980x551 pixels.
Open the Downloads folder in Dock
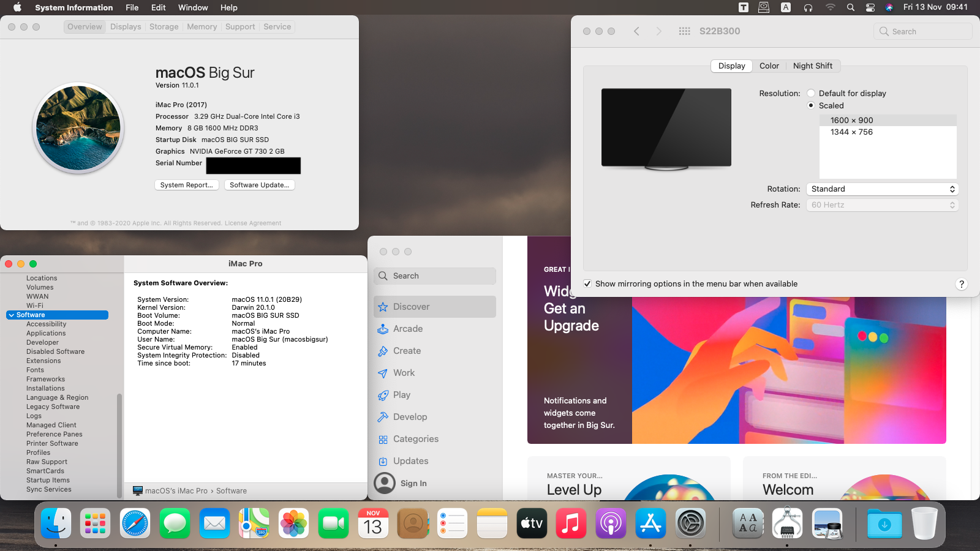pos(884,524)
